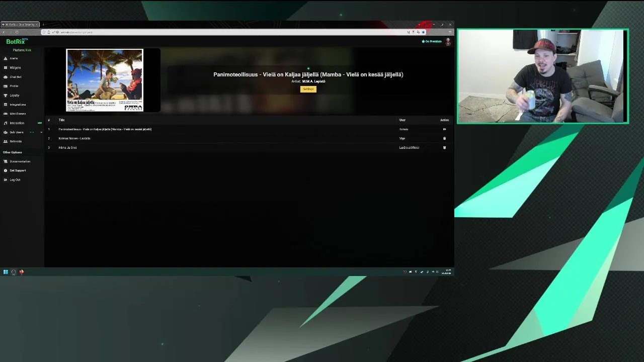Open a new browser tab

43,25
